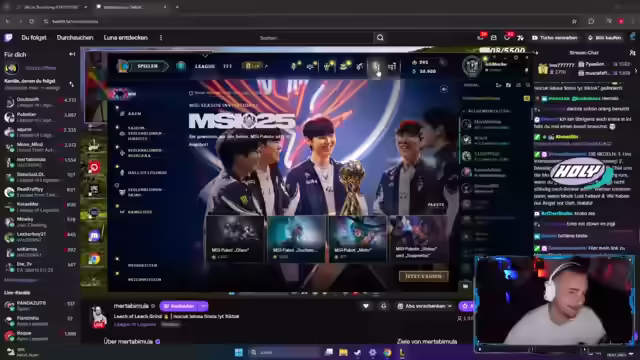
Task: Open PANDAZUTO channel under Live-Kanäle
Action: 40,306
